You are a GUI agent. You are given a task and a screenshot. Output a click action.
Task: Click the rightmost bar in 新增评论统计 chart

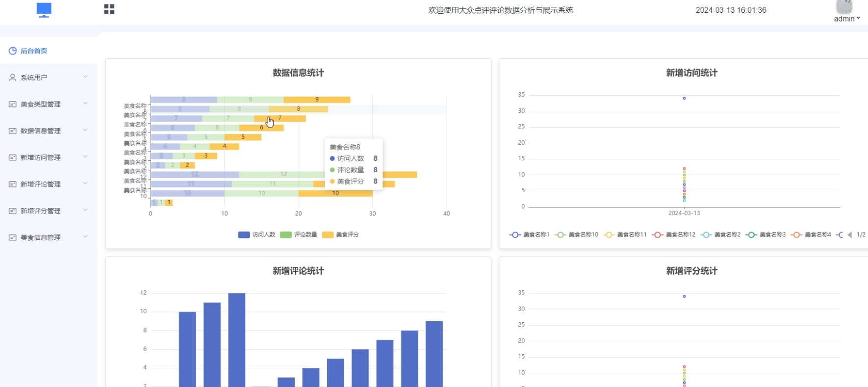(x=434, y=354)
